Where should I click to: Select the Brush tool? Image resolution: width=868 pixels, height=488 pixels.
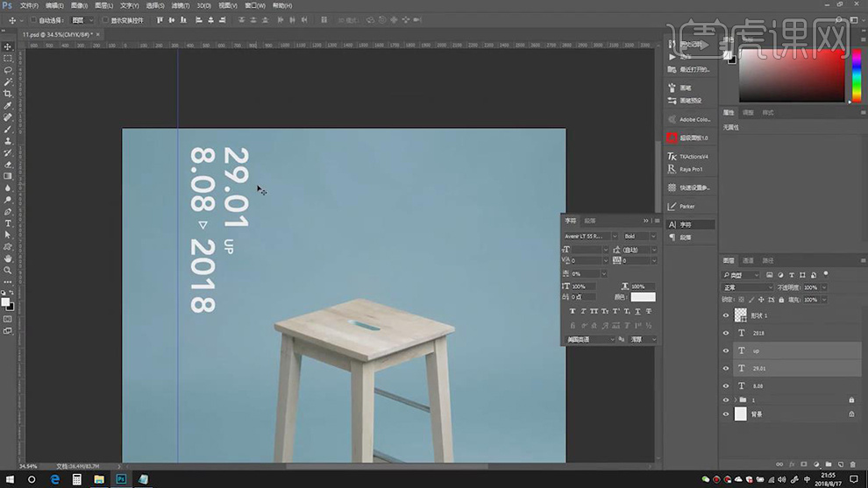pos(8,129)
